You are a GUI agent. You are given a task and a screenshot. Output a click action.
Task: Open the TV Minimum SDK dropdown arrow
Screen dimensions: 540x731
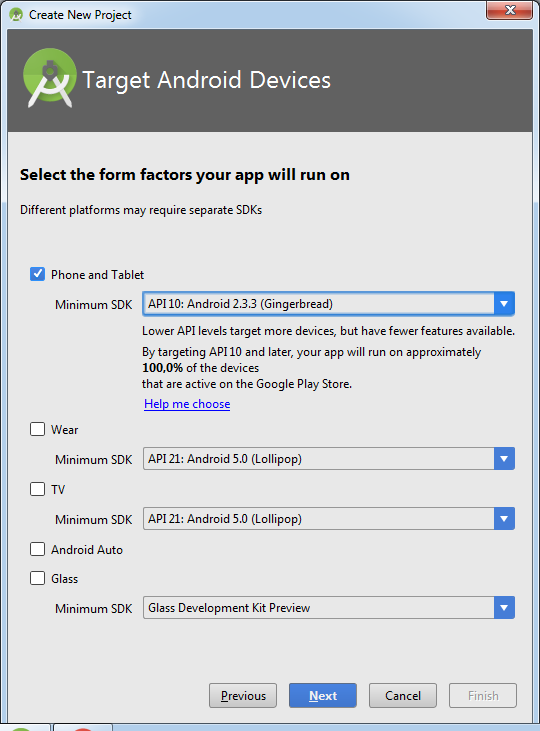pyautogui.click(x=504, y=519)
